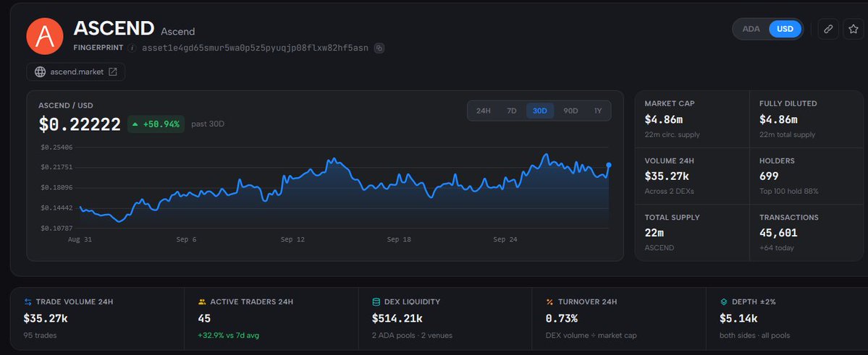Copy the share link icon

pos(828,29)
